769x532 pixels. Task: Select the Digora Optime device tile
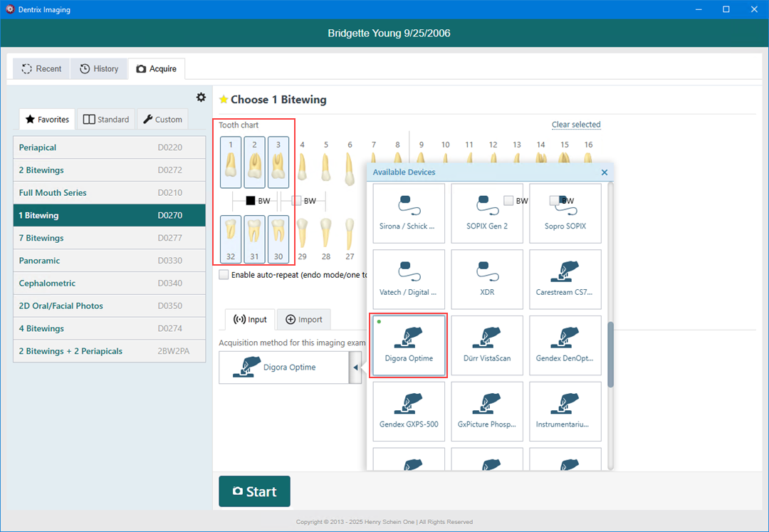(x=408, y=345)
